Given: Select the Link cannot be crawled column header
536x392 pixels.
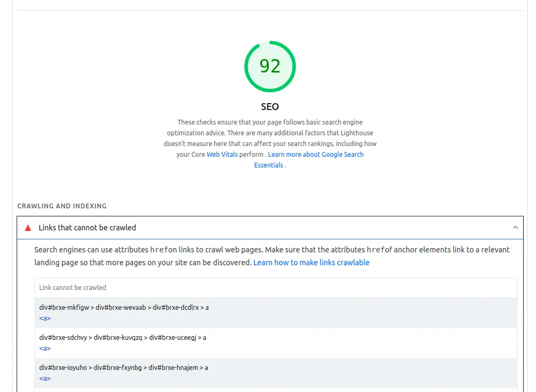Looking at the screenshot, I should tap(73, 287).
